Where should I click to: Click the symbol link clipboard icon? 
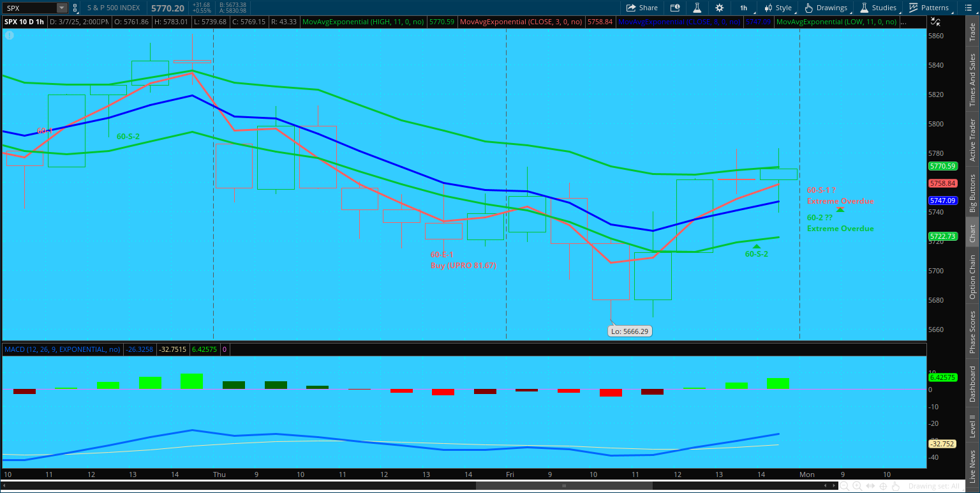coord(75,8)
